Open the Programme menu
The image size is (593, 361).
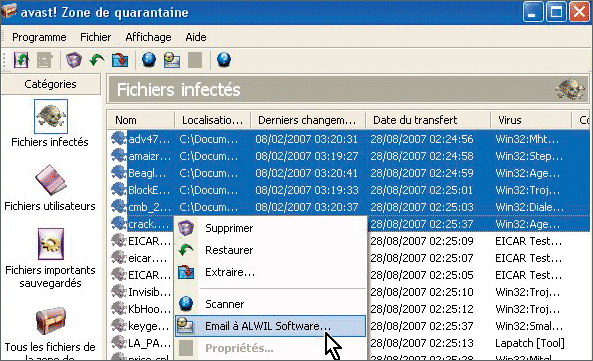39,37
